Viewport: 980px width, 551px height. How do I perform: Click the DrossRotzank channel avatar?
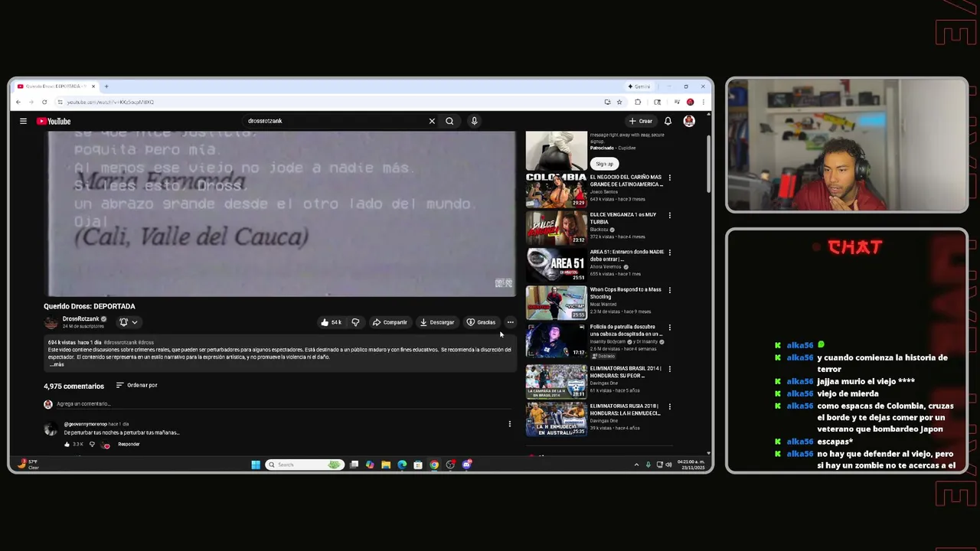click(51, 322)
